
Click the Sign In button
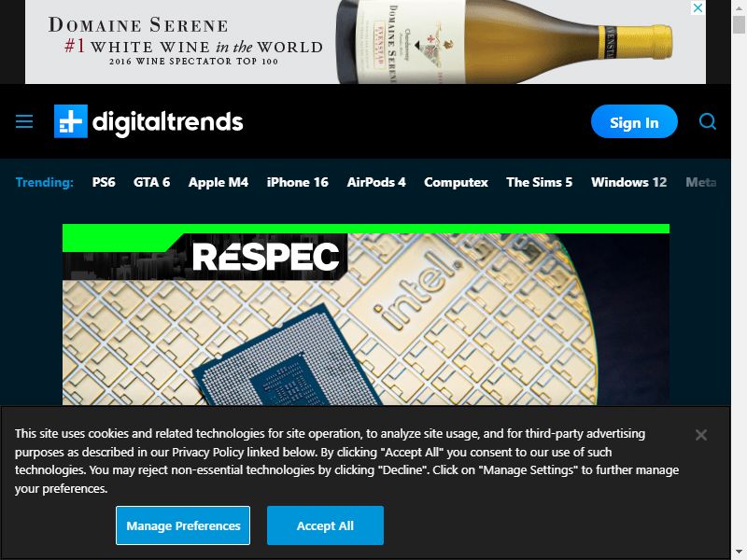coord(634,121)
